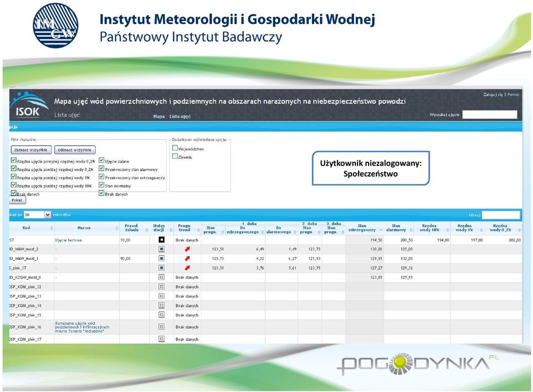Click the value 197,00 in Rzędna wody 1%
Screen dimensions: 533x392
pos(476,240)
